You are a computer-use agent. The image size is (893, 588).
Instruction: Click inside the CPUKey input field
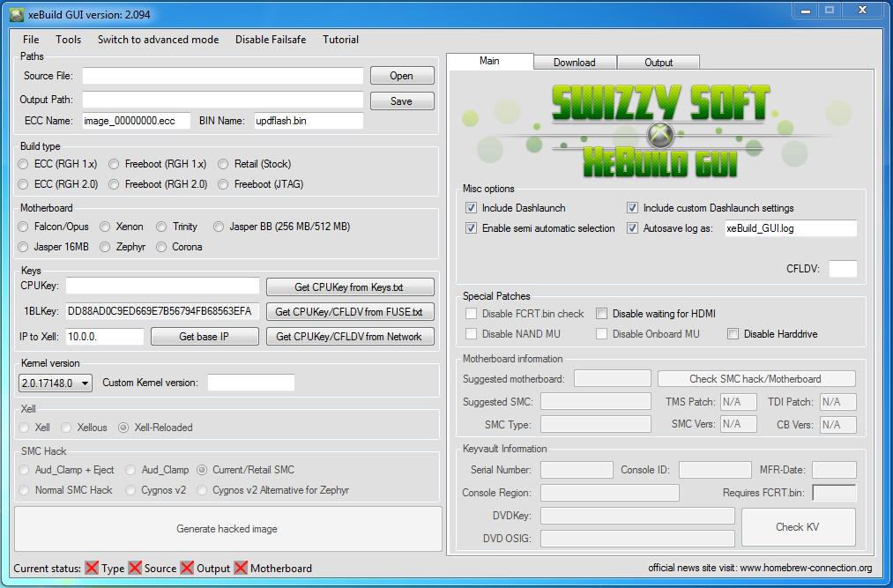click(x=162, y=287)
